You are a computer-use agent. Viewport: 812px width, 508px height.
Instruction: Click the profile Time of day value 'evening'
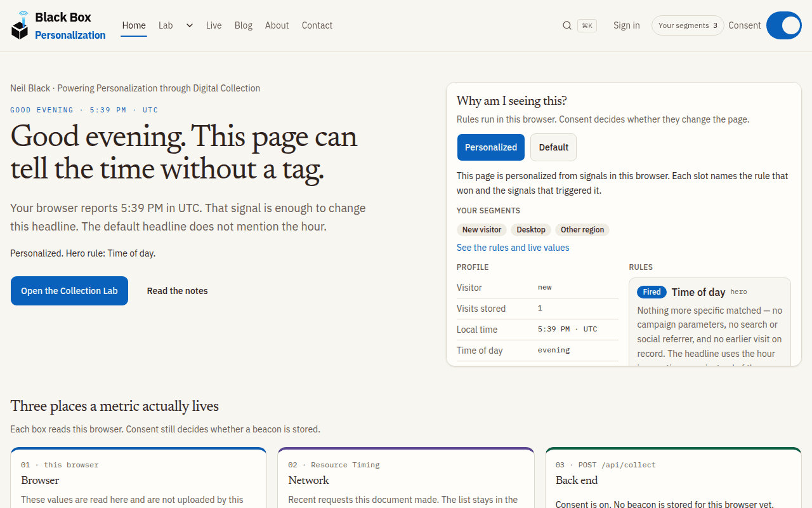(x=554, y=351)
